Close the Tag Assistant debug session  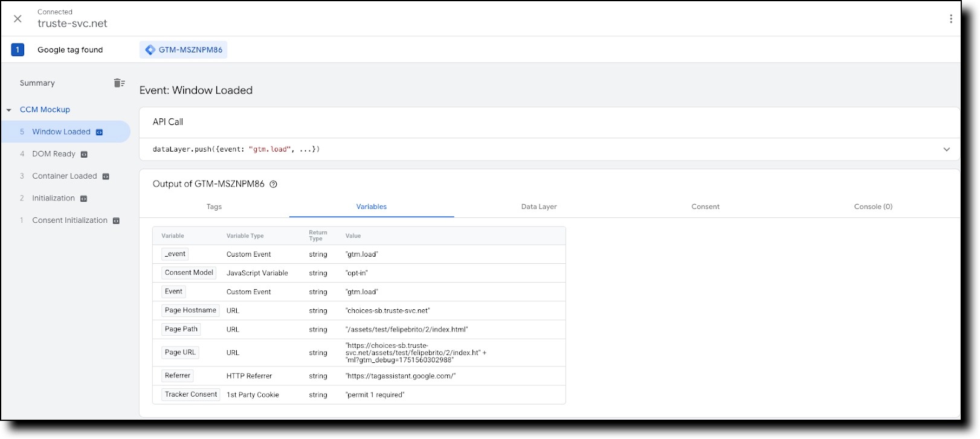click(18, 19)
